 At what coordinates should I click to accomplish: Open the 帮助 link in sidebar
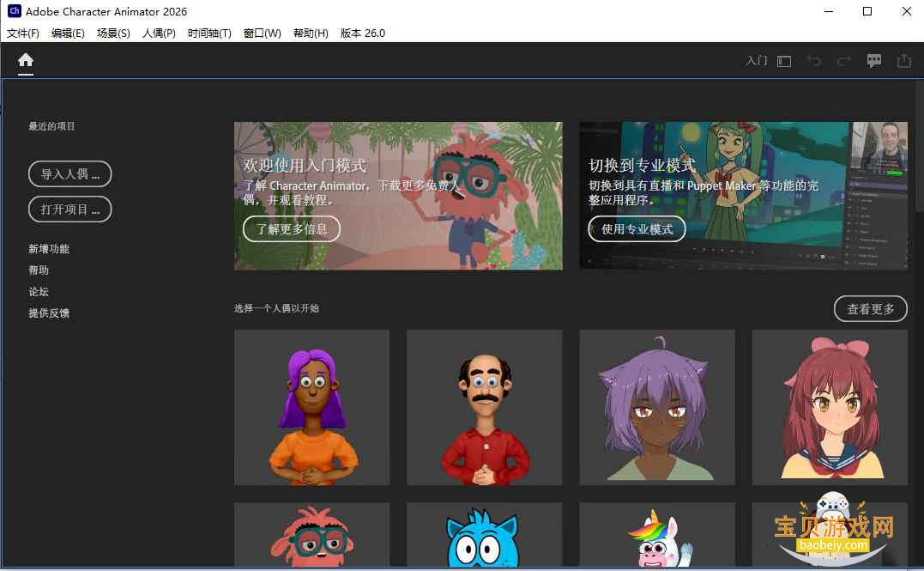[x=39, y=270]
